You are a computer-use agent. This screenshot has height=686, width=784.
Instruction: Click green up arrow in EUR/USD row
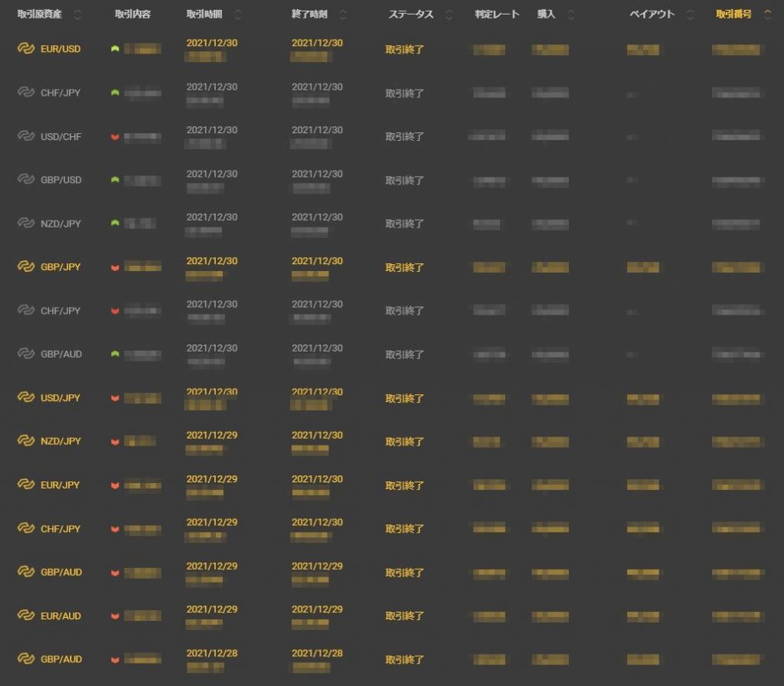[115, 49]
